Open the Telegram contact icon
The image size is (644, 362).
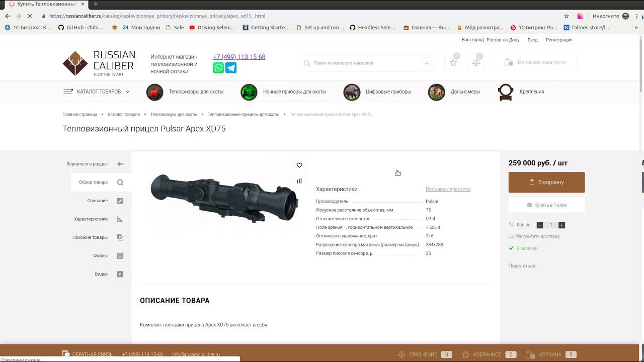[231, 68]
